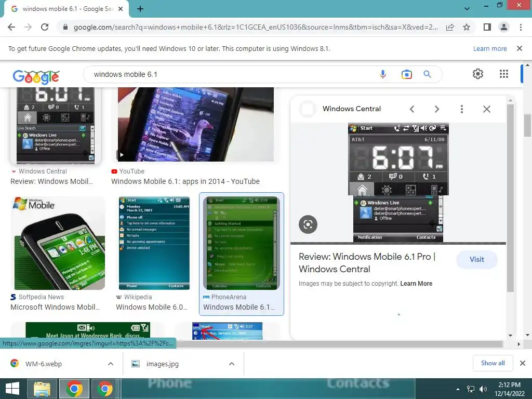532x399 pixels.
Task: Click preview panel scrollbar down arrow
Action: 510,335
